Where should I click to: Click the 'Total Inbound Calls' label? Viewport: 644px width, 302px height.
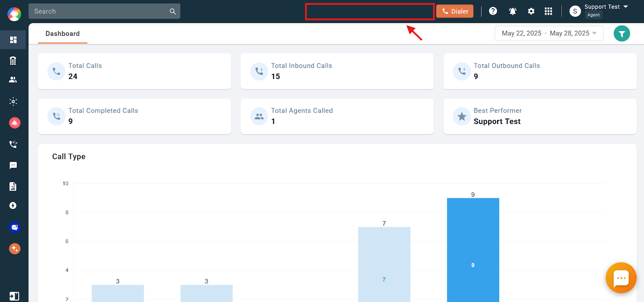[301, 66]
